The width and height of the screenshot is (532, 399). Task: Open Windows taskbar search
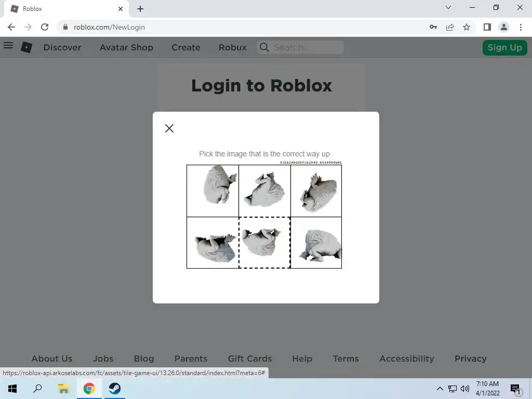[37, 389]
